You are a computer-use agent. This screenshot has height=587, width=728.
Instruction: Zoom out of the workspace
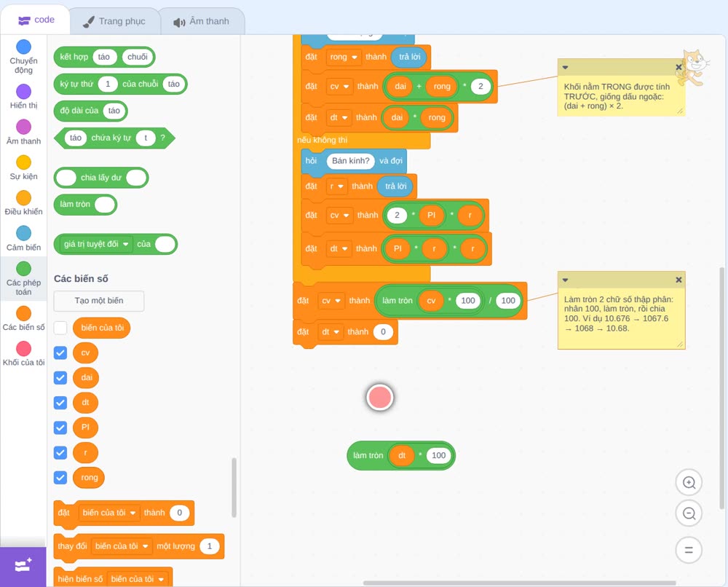point(689,513)
